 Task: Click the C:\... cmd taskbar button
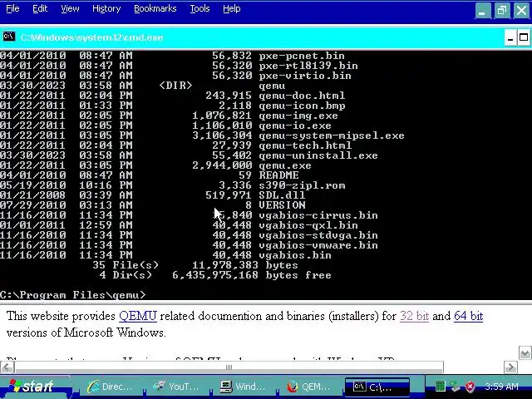(x=377, y=387)
